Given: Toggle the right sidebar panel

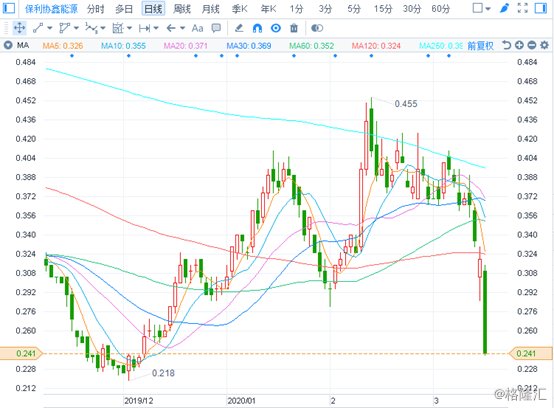Looking at the screenshot, I should pyautogui.click(x=541, y=8).
